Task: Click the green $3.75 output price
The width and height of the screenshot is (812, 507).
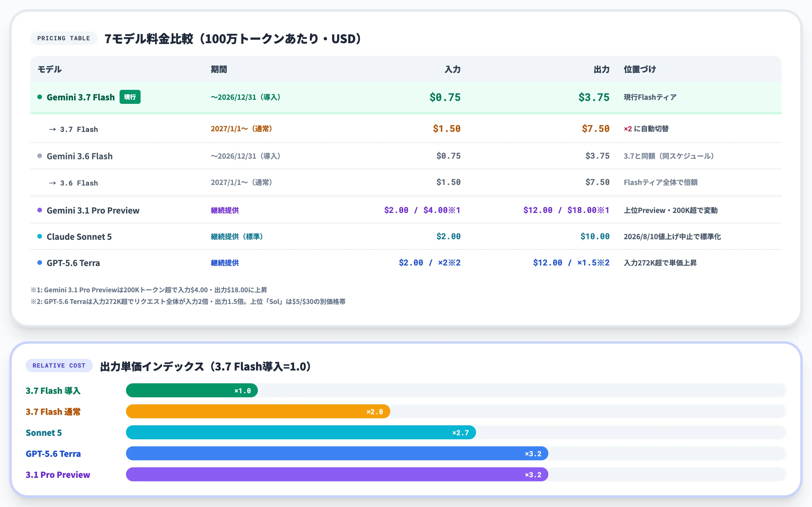Action: 594,97
